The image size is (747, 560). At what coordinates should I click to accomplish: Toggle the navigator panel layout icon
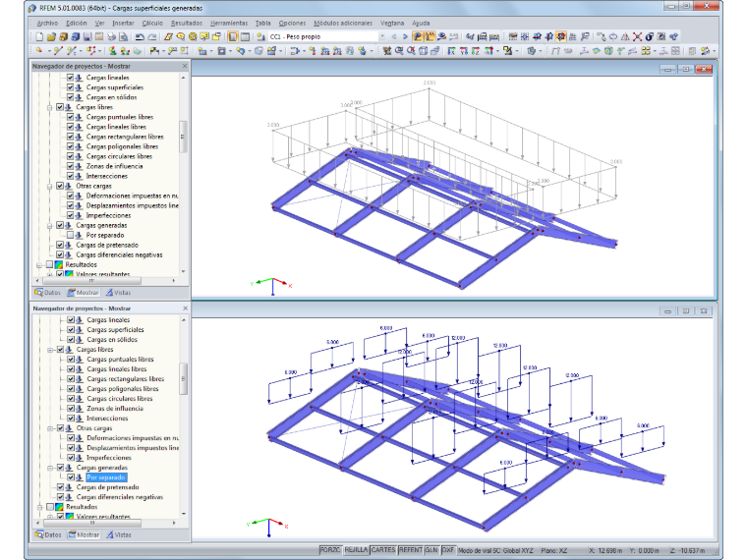[233, 36]
